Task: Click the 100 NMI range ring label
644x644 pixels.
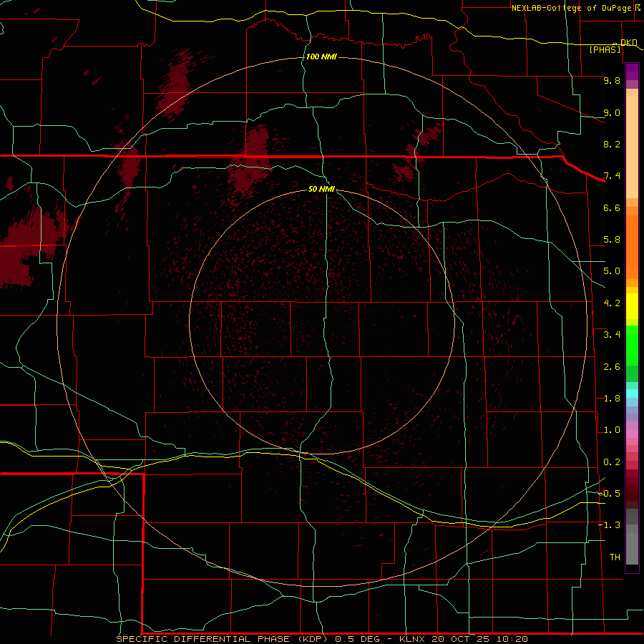Action: (321, 57)
